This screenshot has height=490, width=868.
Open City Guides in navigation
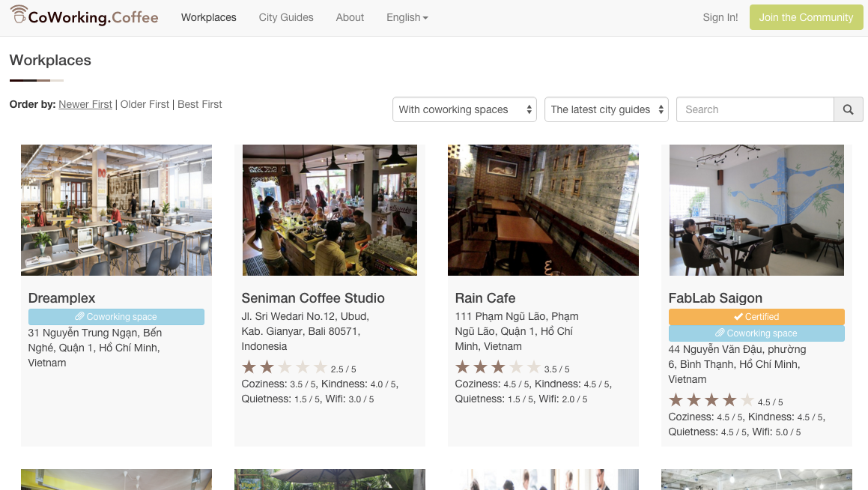(286, 18)
